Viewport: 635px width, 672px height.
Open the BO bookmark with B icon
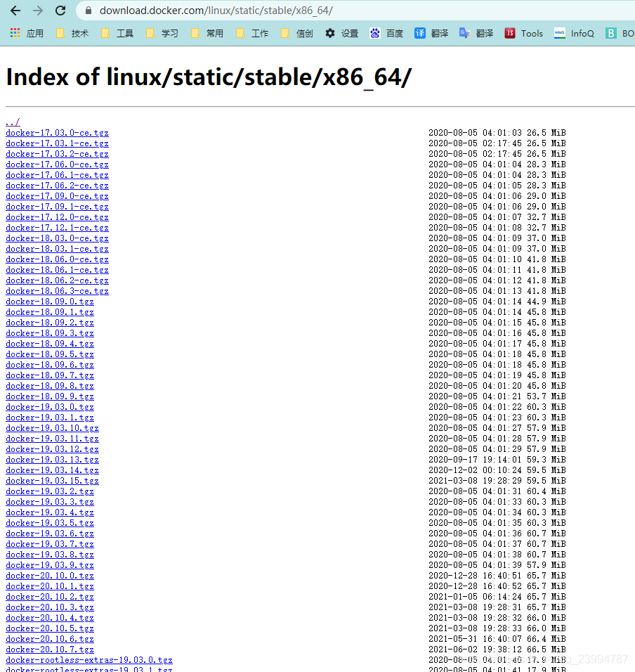620,34
